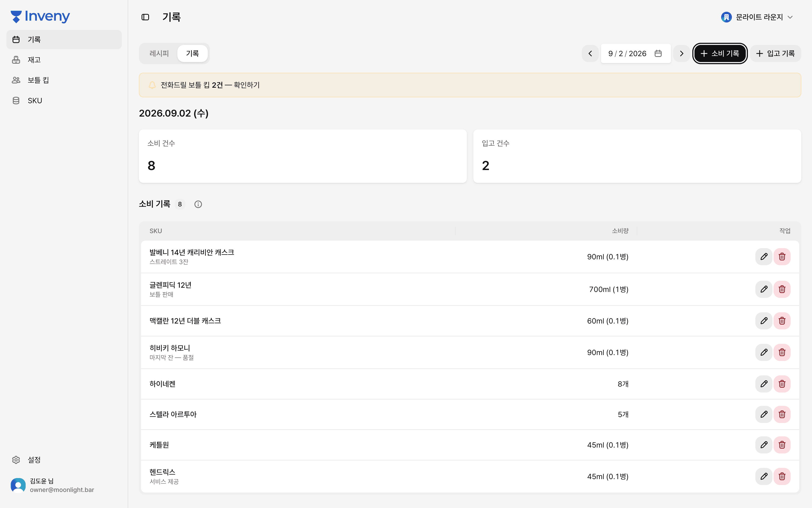Edit the 하이네켄 record
This screenshot has height=508, width=812.
point(764,384)
